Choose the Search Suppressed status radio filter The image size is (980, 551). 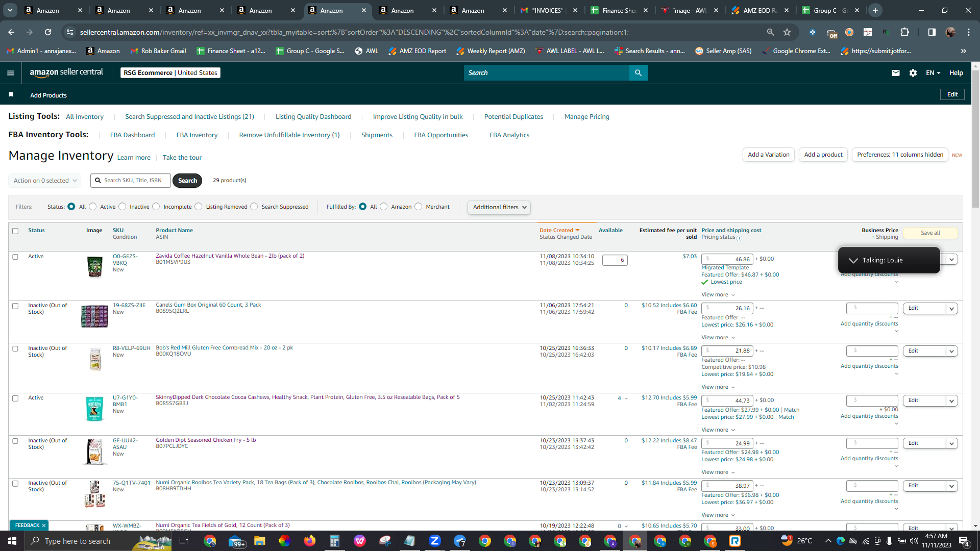254,207
